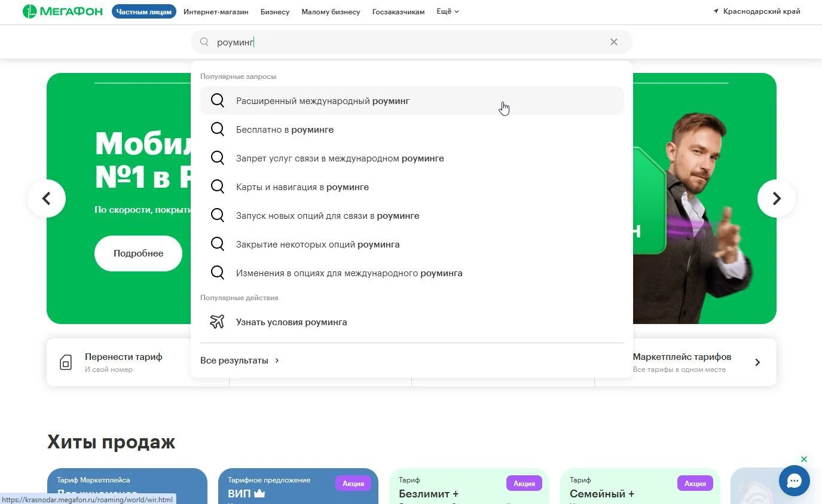Open the ВИП tariff card
Viewport: 822px width, 504px height.
pos(298,486)
